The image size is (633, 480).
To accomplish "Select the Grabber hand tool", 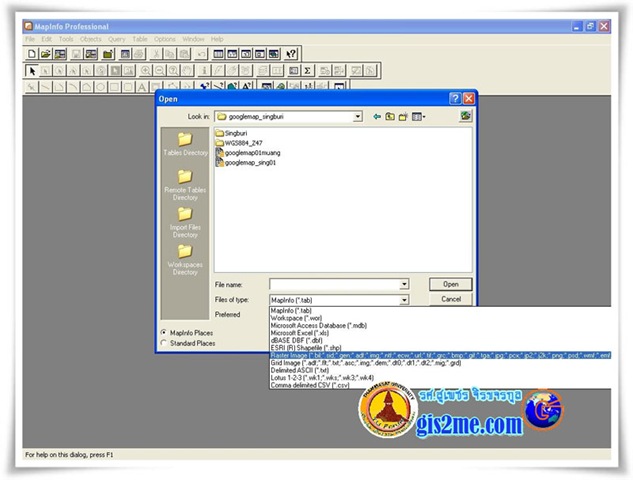I will [187, 71].
